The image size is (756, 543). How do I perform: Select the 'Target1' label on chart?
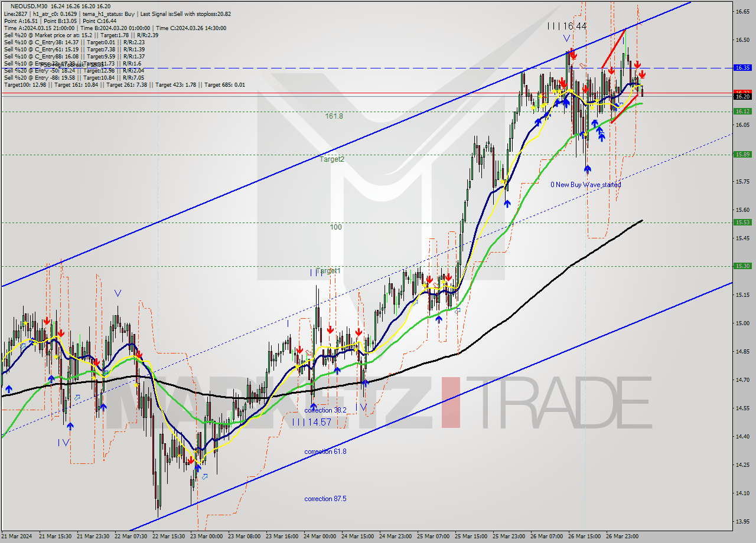coord(328,271)
